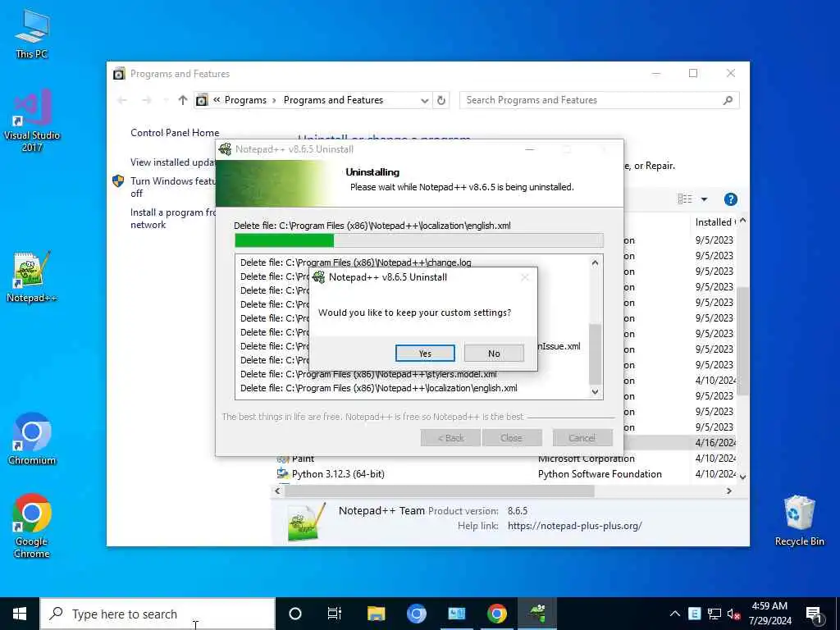
Task: Open Task View on the taskbar
Action: click(x=335, y=614)
